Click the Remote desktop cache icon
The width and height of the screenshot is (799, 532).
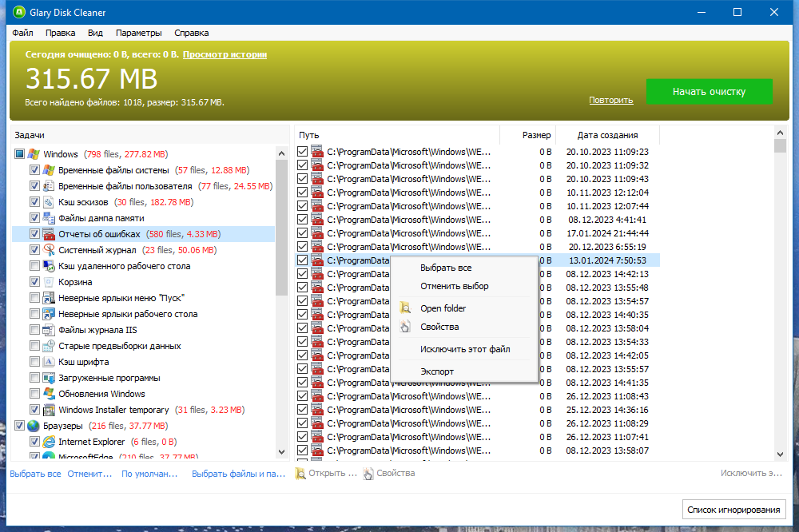(x=49, y=266)
